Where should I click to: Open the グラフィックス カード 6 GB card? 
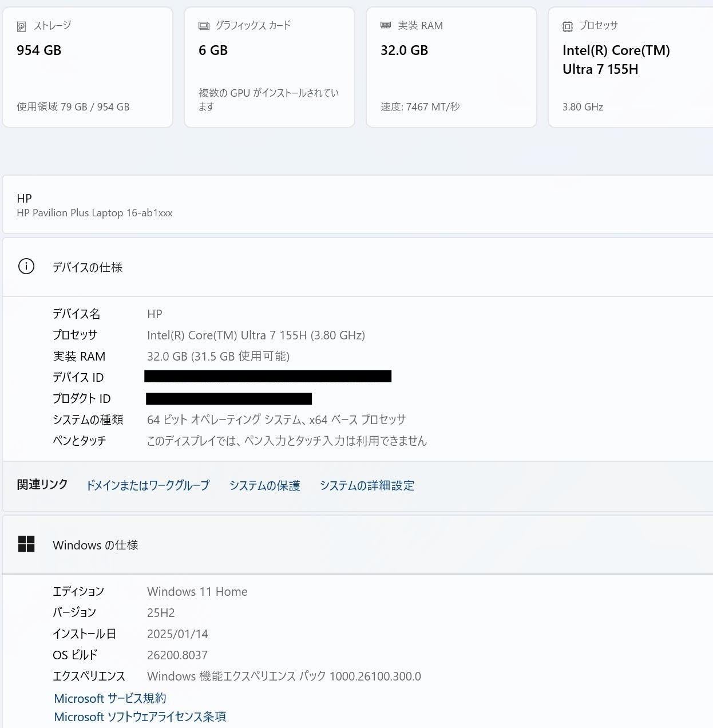click(x=270, y=68)
